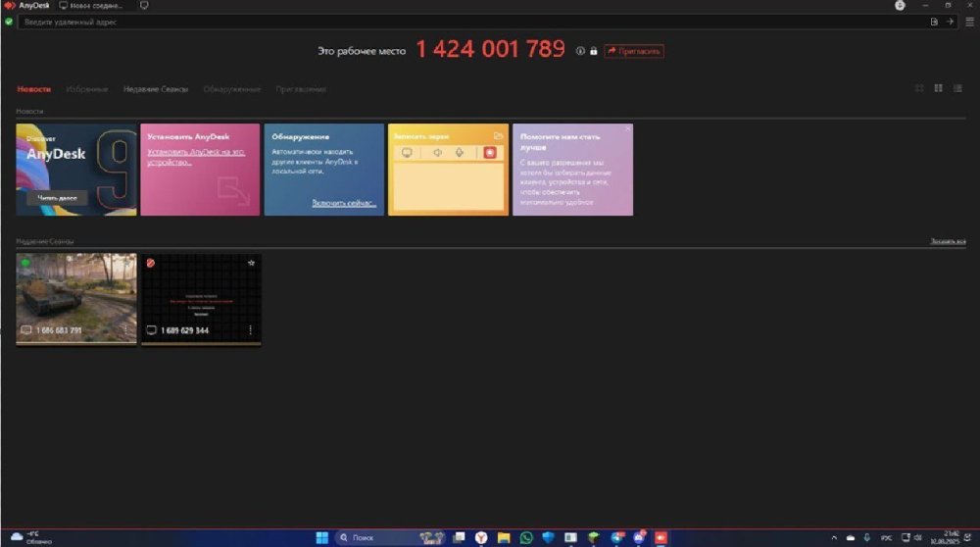Open three-dot menu of session 1 689 629 344

pyautogui.click(x=251, y=329)
